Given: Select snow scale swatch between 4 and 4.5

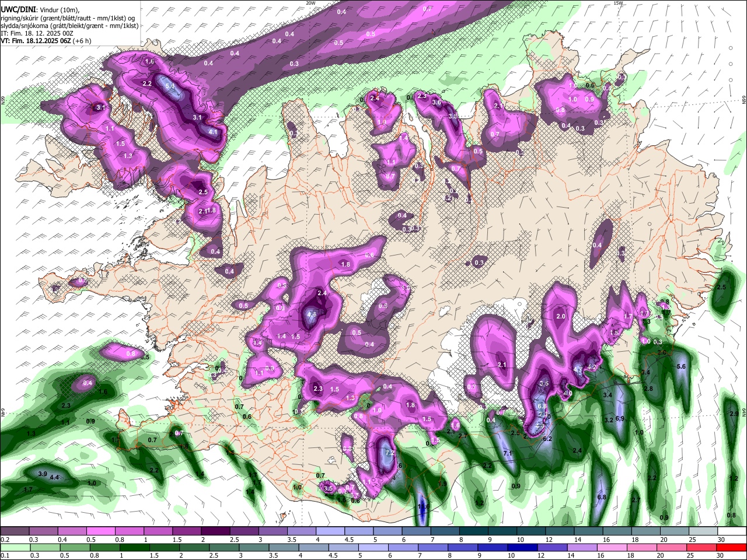Looking at the screenshot, I should (329, 531).
